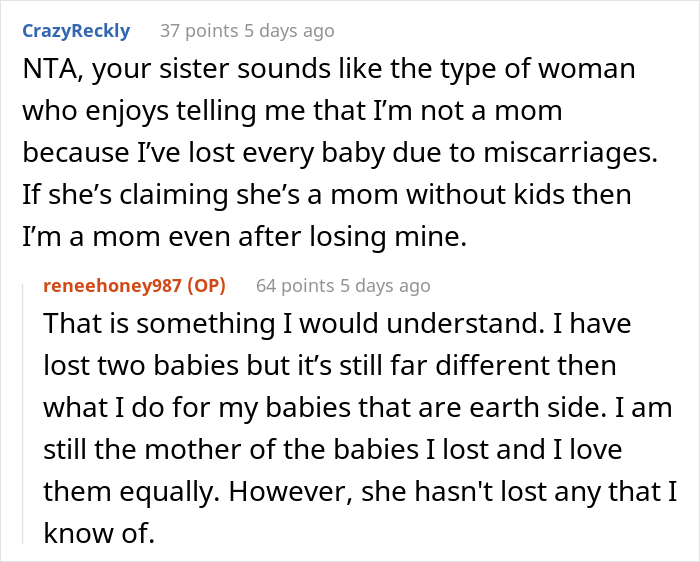The height and width of the screenshot is (562, 700).
Task: Click the (OP) badge
Action: click(205, 285)
